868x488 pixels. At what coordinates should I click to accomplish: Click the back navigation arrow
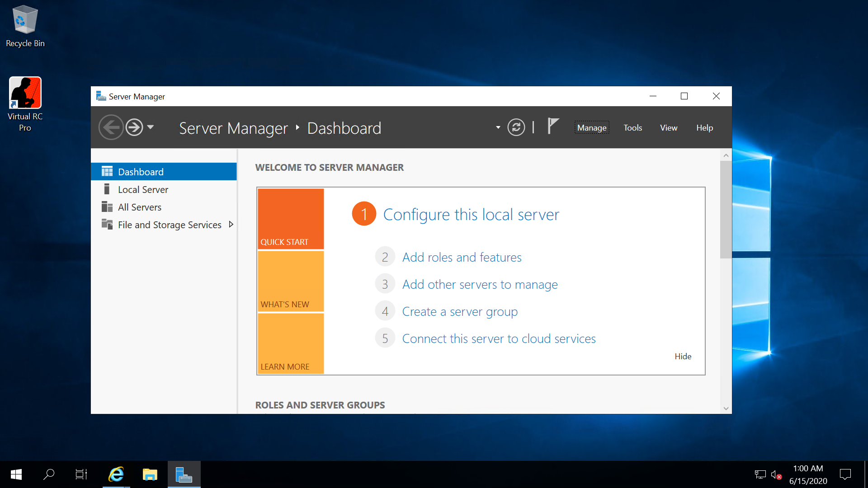coord(111,127)
